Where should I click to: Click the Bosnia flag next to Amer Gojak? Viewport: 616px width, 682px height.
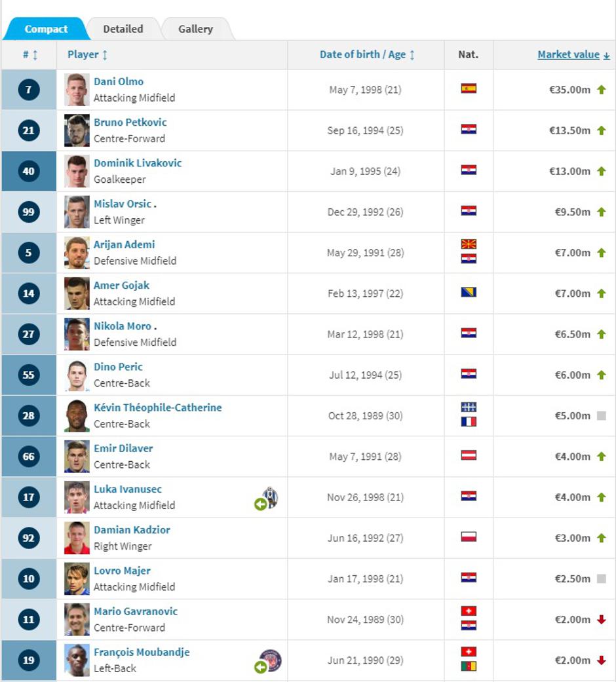[468, 292]
